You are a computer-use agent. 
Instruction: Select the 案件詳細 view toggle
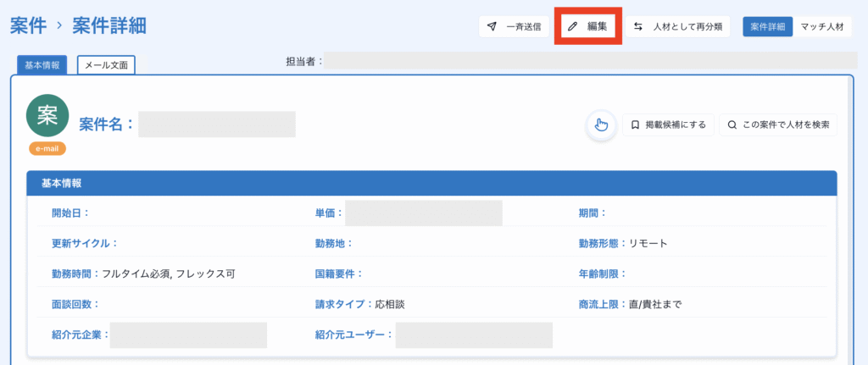(768, 27)
